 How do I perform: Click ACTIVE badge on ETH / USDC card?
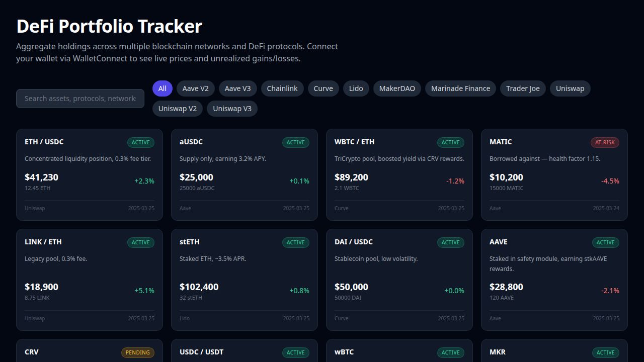point(141,142)
